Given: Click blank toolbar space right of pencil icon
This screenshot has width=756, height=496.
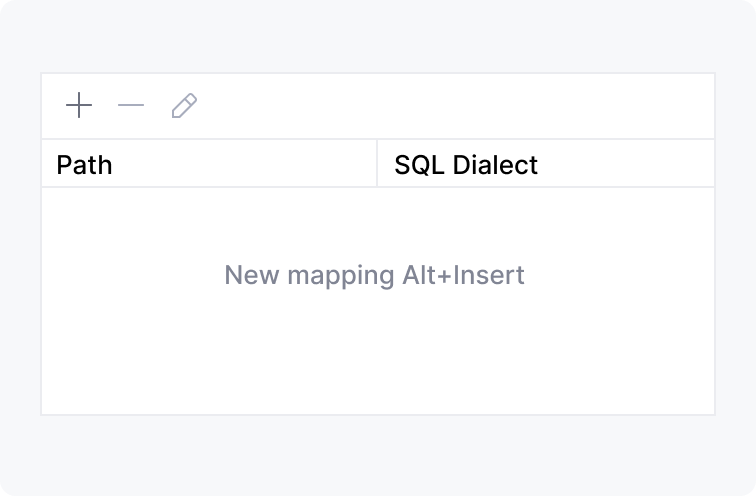Looking at the screenshot, I should coord(450,106).
